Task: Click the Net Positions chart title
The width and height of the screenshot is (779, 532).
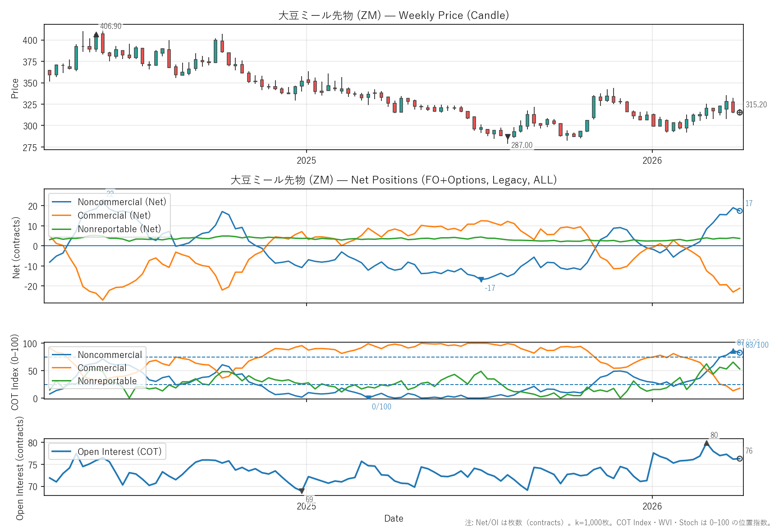Action: (393, 180)
